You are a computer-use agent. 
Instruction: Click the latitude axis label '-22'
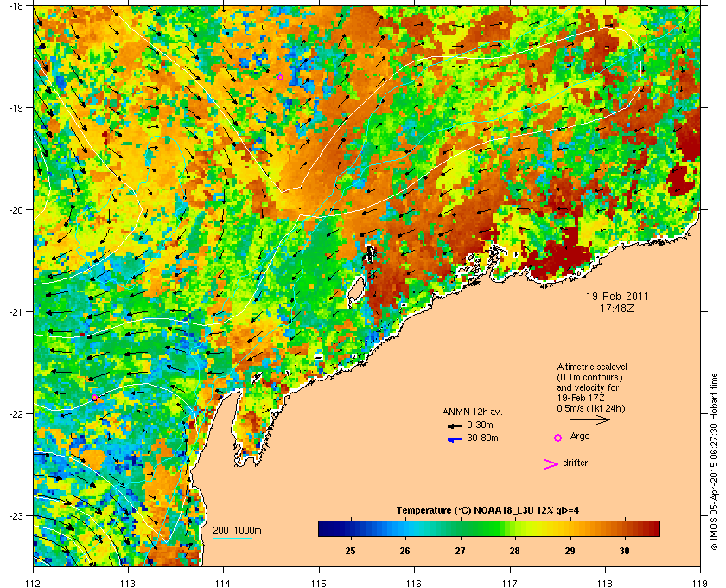pyautogui.click(x=16, y=414)
